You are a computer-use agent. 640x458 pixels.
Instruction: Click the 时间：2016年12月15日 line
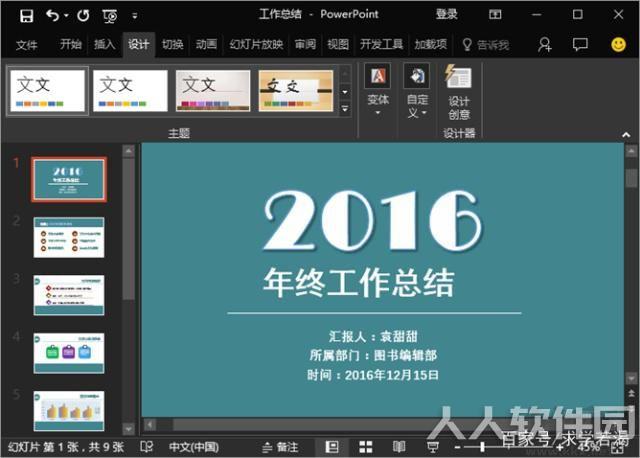pyautogui.click(x=373, y=375)
